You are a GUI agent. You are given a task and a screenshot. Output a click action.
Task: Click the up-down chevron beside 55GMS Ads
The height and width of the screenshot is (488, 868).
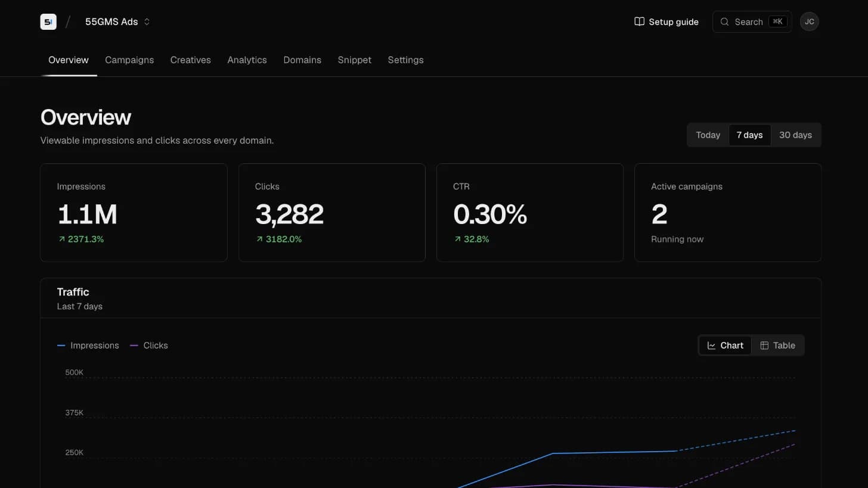tap(147, 21)
